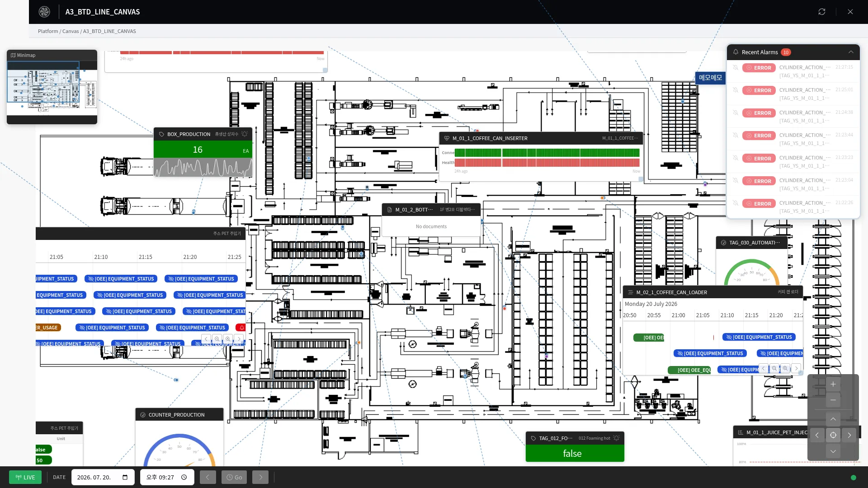Mute the alarm logged at 21:25:01
Image resolution: width=868 pixels, height=488 pixels.
tap(736, 90)
